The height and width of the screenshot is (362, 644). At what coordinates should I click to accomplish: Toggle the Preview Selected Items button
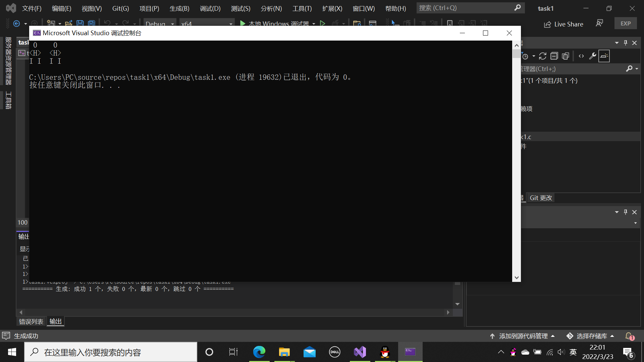pos(604,56)
